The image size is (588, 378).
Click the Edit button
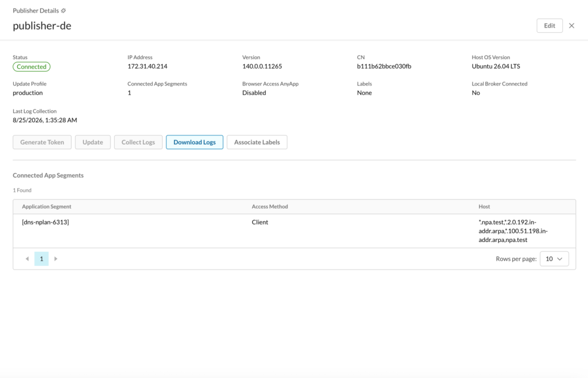[550, 25]
